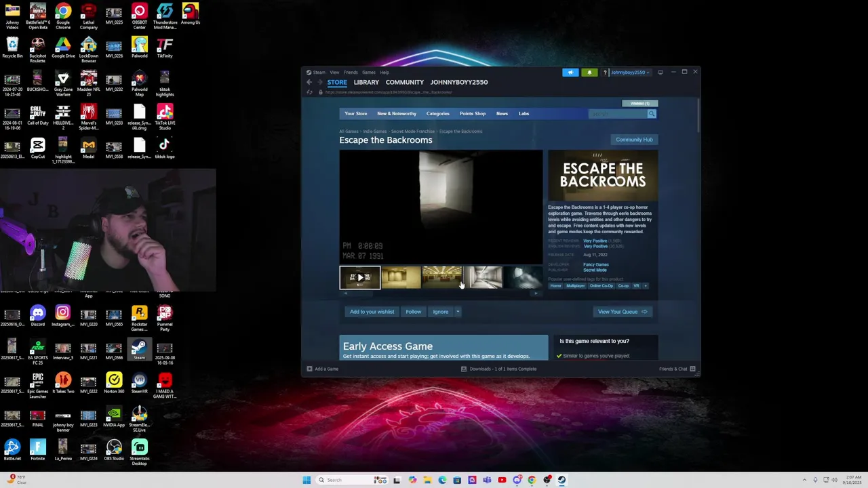Select the Discord desktop icon
The image size is (868, 488).
(37, 316)
